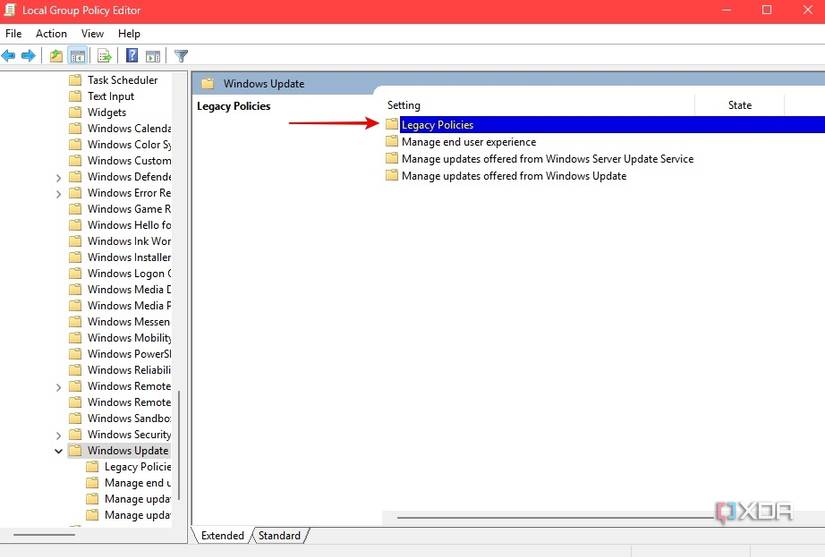Expand the Windows Defender tree node
Viewport: 825px width, 557px height.
click(x=58, y=178)
